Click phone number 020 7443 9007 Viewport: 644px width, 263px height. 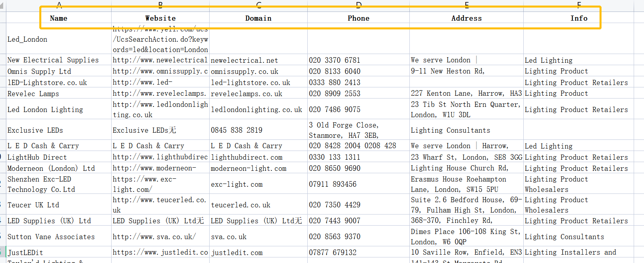(359, 220)
